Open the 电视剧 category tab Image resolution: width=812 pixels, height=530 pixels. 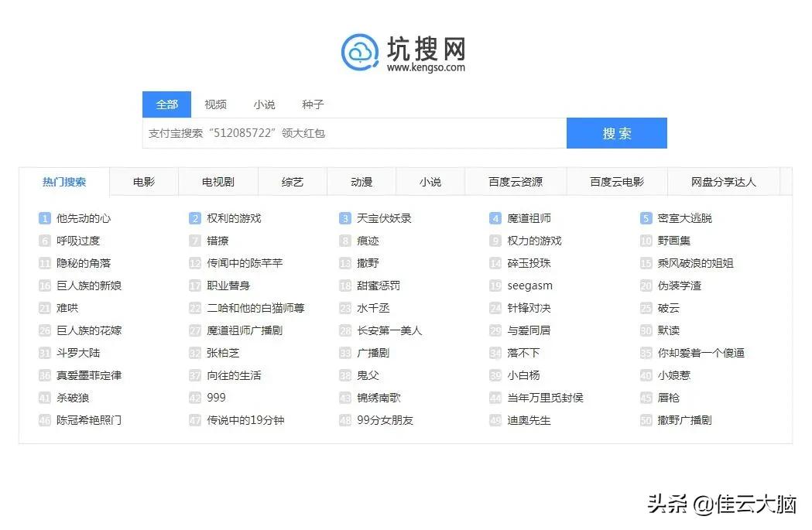[x=218, y=181]
